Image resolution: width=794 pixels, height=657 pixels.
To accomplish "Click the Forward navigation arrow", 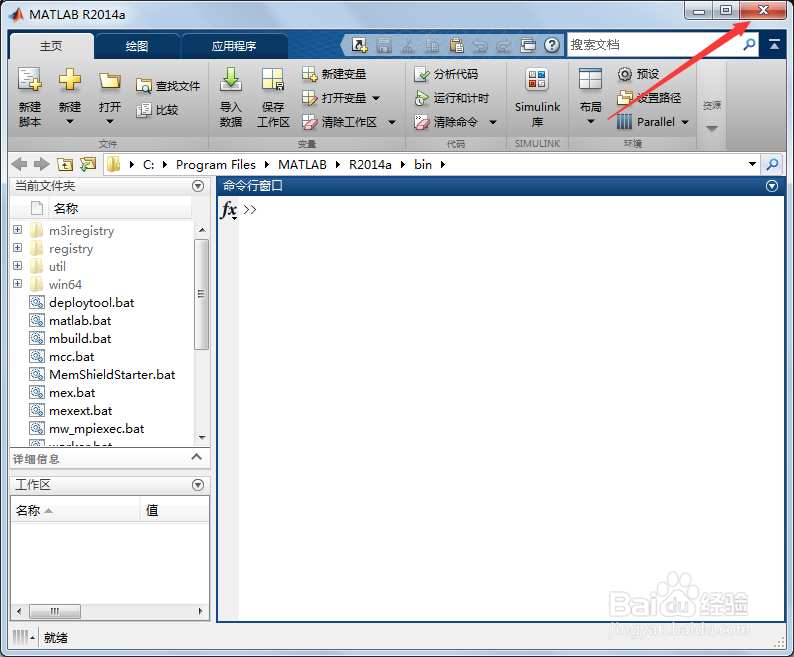I will (42, 164).
